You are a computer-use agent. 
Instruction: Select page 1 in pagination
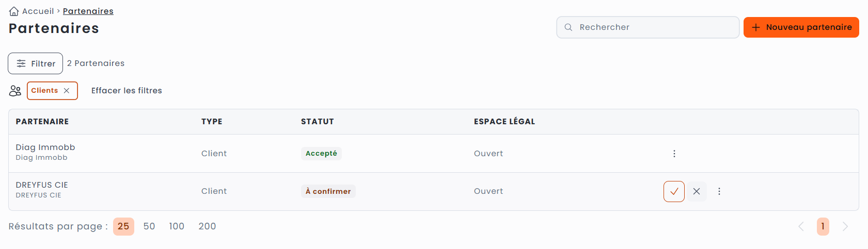point(823,226)
